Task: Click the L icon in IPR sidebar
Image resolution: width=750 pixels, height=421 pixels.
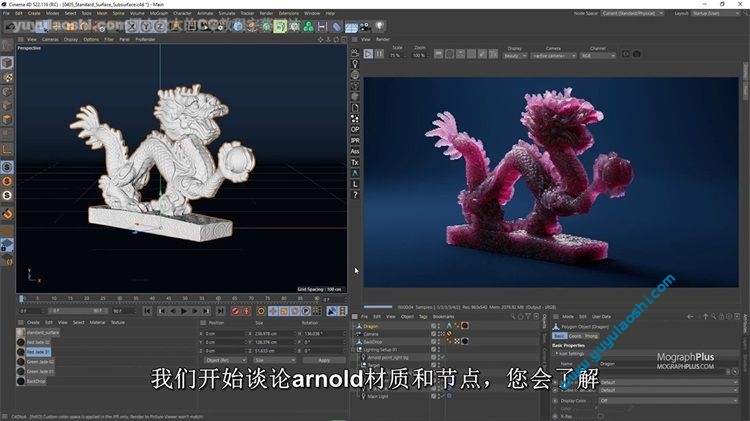Action: [355, 184]
